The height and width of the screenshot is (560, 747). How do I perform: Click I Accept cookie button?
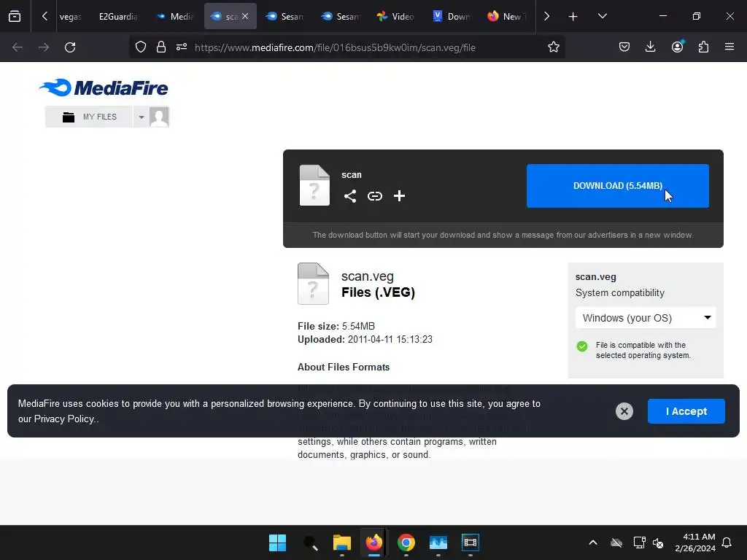686,411
